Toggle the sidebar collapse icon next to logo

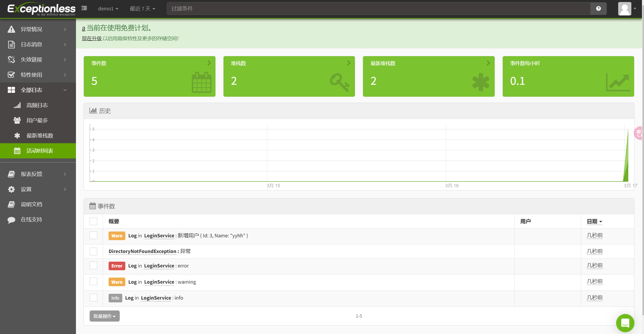[x=84, y=8]
